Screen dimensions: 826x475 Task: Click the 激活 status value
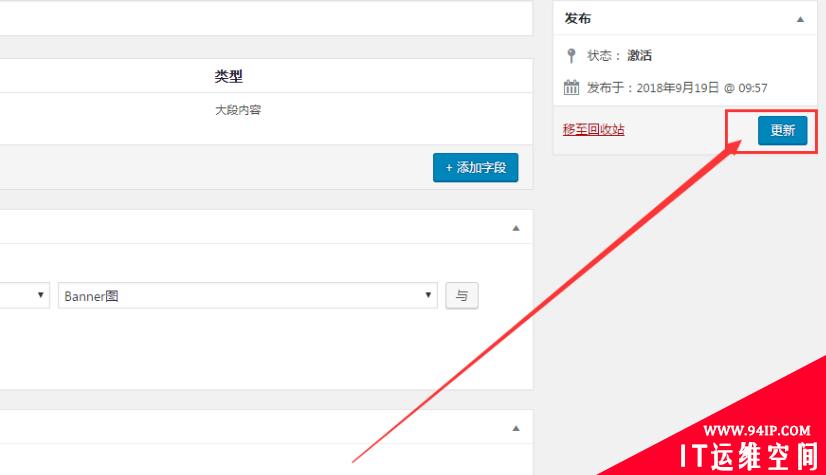pyautogui.click(x=640, y=55)
